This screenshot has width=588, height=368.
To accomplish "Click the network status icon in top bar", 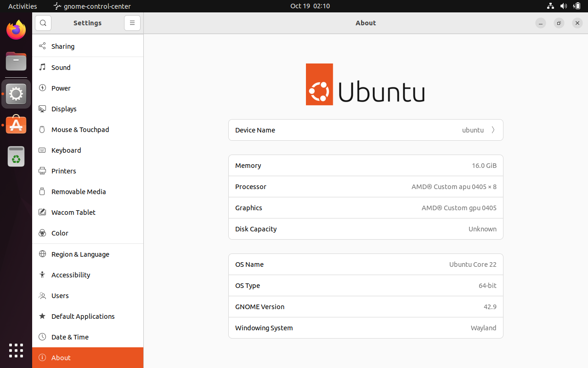I will pos(550,6).
